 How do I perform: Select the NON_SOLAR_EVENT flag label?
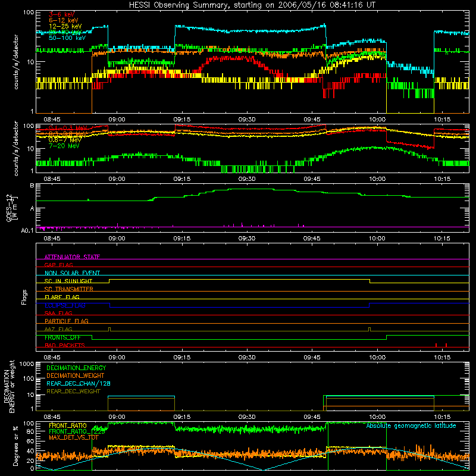72,273
